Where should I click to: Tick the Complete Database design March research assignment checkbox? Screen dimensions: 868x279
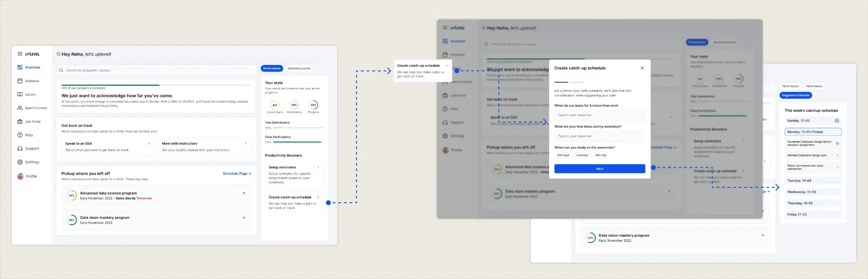coord(837,143)
